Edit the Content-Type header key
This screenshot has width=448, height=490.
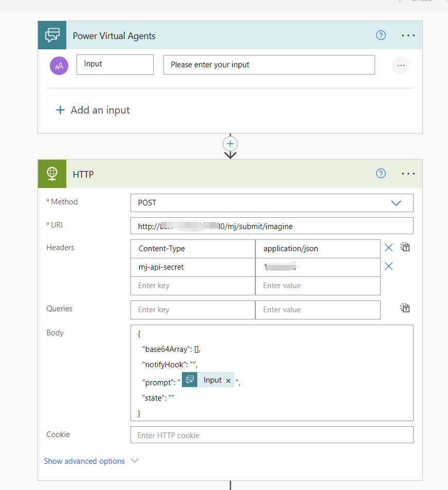[x=193, y=249]
